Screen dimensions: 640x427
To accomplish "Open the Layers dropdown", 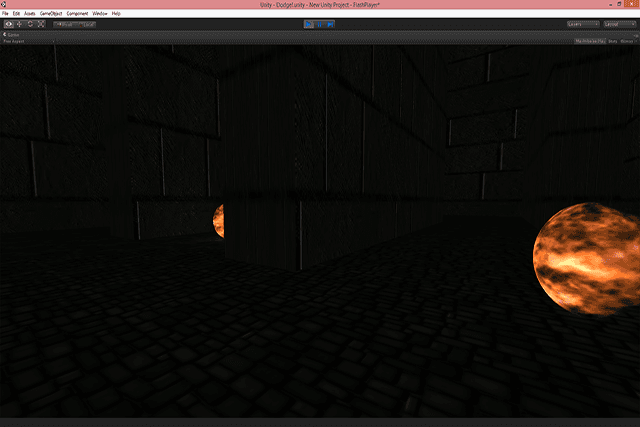I will pyautogui.click(x=583, y=23).
